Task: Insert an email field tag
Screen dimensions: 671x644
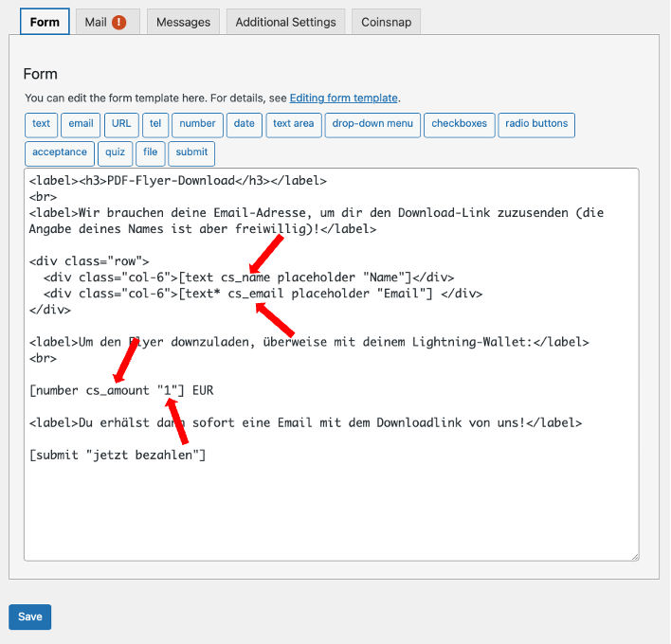Action: click(81, 124)
